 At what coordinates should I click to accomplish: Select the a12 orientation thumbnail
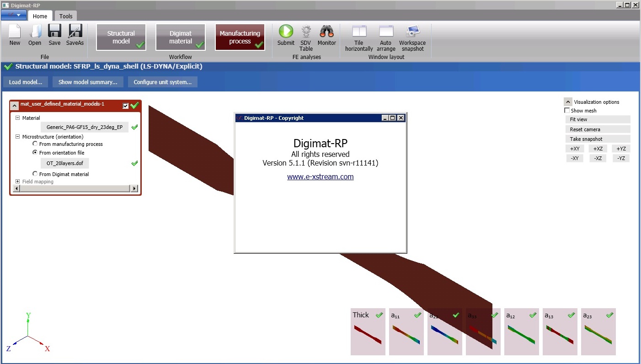coord(521,332)
